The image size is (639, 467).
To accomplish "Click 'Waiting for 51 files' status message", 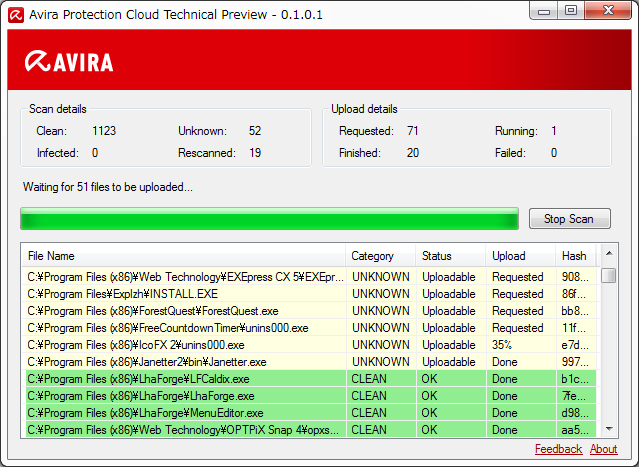I will (x=108, y=187).
